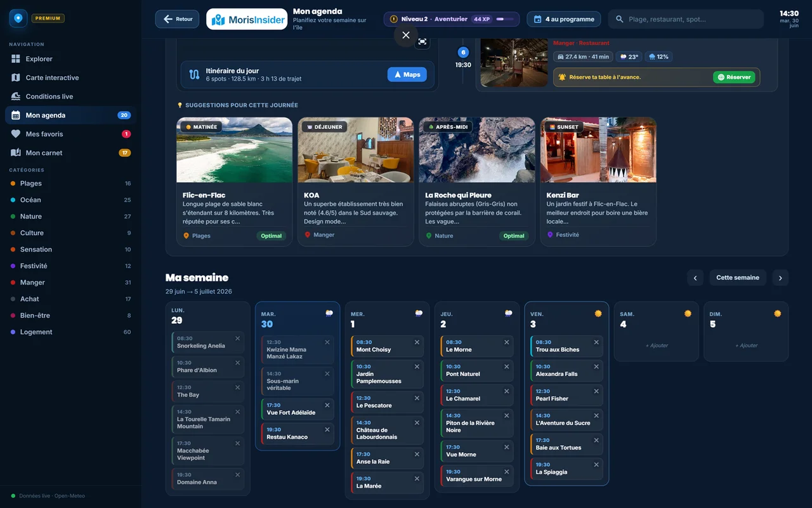Viewport: 812px width, 508px height.
Task: Click the Mes favoris heart icon
Action: (x=16, y=134)
